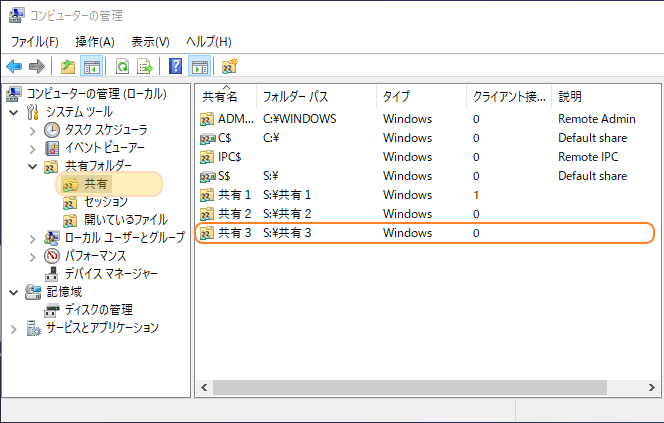Screen dimensions: 664x423
Task: Expand ローカル ユーザーとグループ node
Action: click(x=33, y=238)
